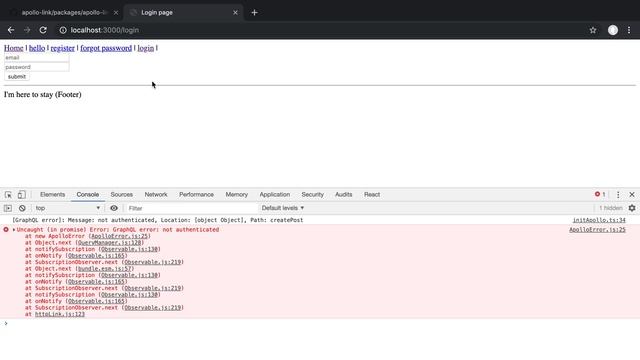The image size is (640, 360).
Task: Switch to the Application tab
Action: tap(275, 195)
